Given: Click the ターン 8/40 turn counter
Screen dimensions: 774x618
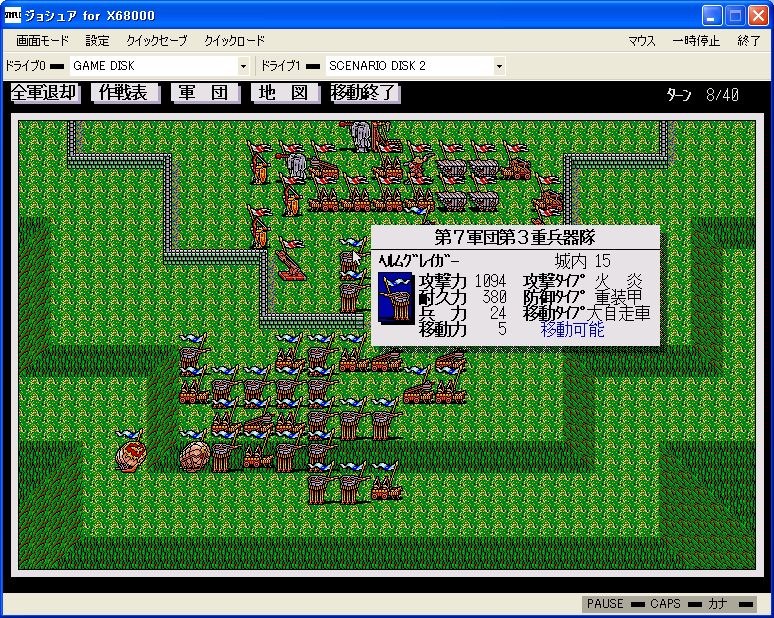Looking at the screenshot, I should click(x=702, y=95).
